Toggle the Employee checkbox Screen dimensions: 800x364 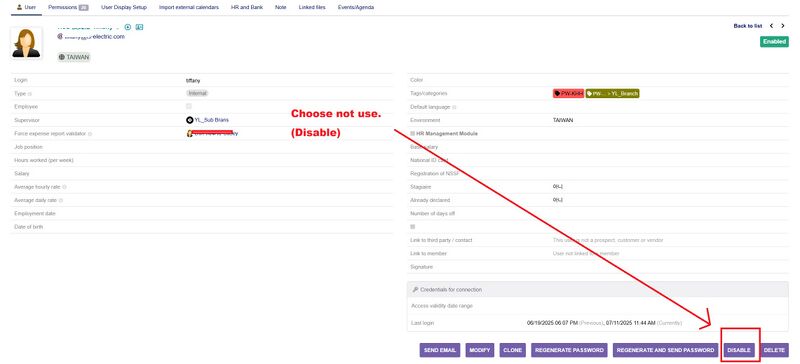point(189,106)
